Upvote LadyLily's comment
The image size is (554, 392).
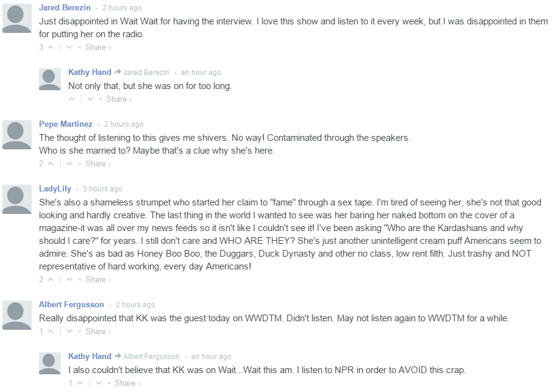coord(51,279)
